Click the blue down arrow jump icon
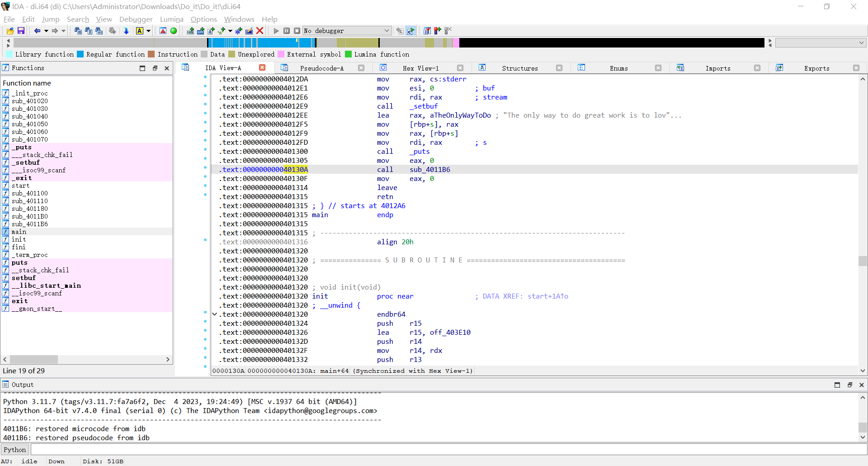This screenshot has width=868, height=466. (x=126, y=31)
